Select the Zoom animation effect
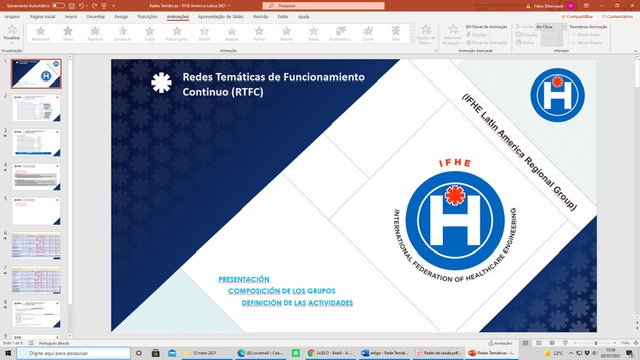 [x=368, y=34]
